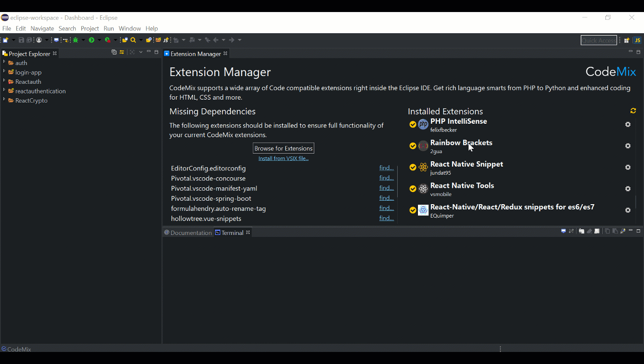
Task: Open the File menu
Action: point(7,28)
